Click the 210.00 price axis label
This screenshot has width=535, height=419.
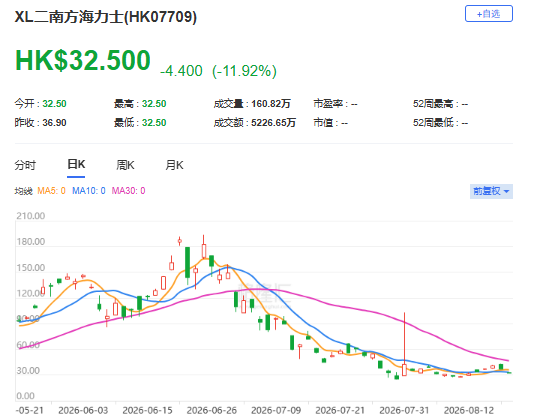coord(31,216)
